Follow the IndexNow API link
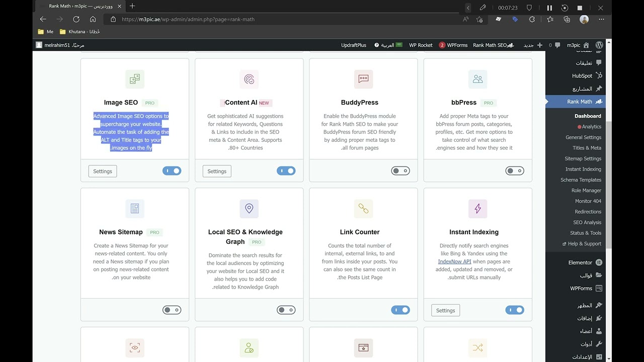The image size is (644, 362). coord(454,261)
